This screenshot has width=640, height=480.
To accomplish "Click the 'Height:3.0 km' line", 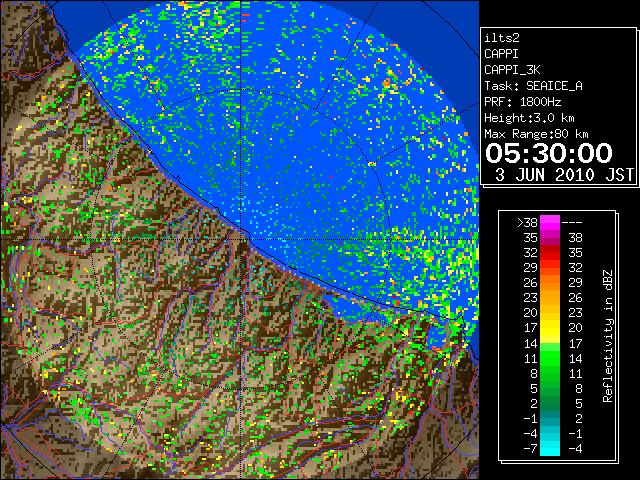I will click(529, 118).
